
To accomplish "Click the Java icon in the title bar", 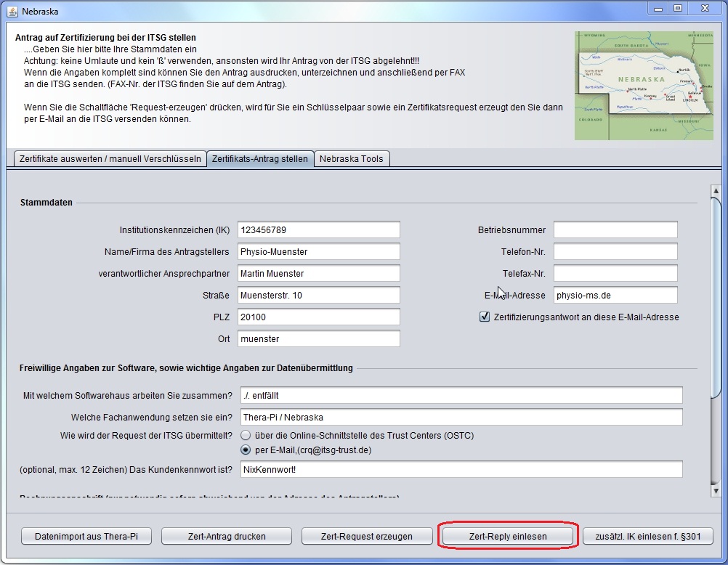I will pos(12,11).
